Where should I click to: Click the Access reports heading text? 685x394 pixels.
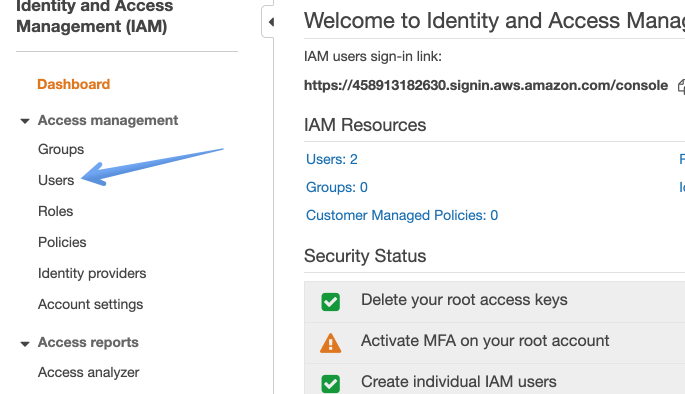[88, 342]
